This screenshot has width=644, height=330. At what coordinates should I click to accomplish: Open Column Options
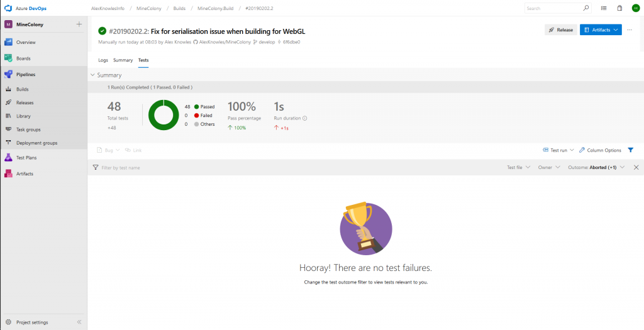tap(600, 150)
